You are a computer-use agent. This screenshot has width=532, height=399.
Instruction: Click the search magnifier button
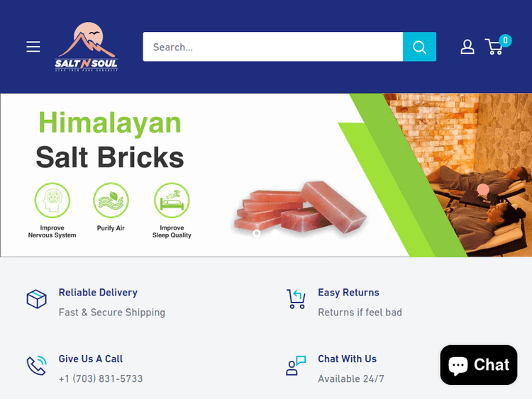click(419, 47)
